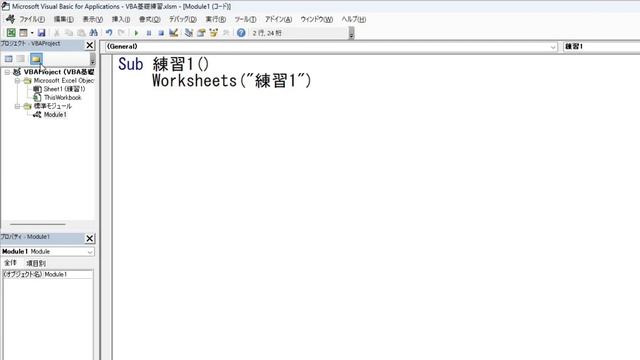Open the 練習1 procedure dropdown
The image size is (640, 360).
602,47
